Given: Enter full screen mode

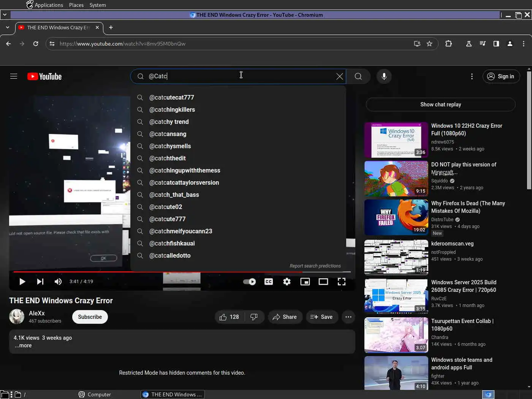Looking at the screenshot, I should 342,282.
